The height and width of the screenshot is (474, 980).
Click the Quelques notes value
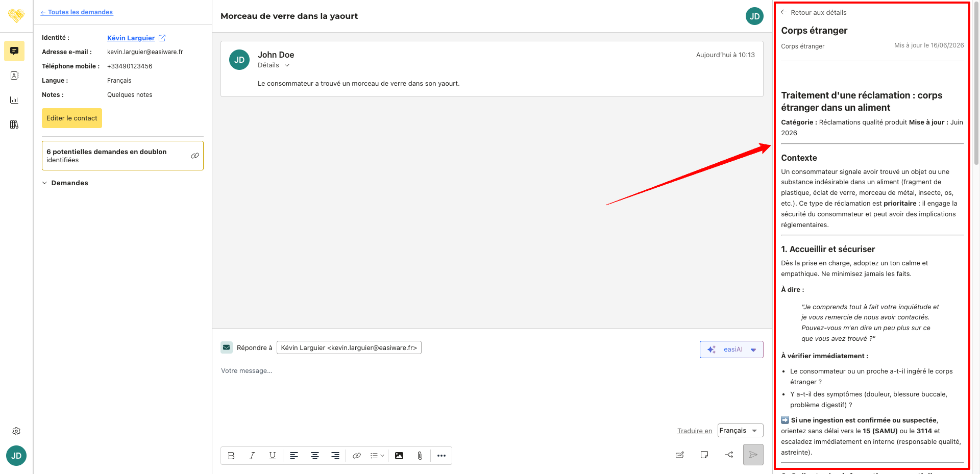[x=130, y=95]
